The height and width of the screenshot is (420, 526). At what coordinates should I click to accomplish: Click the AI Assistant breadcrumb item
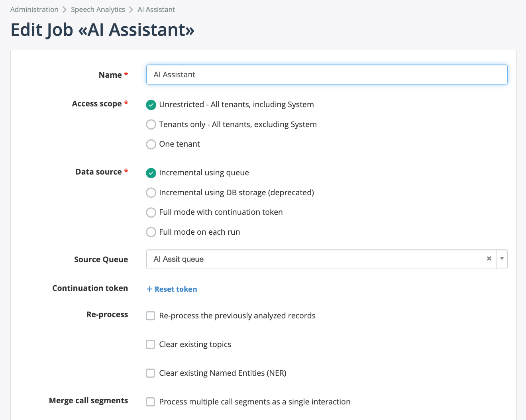[156, 10]
